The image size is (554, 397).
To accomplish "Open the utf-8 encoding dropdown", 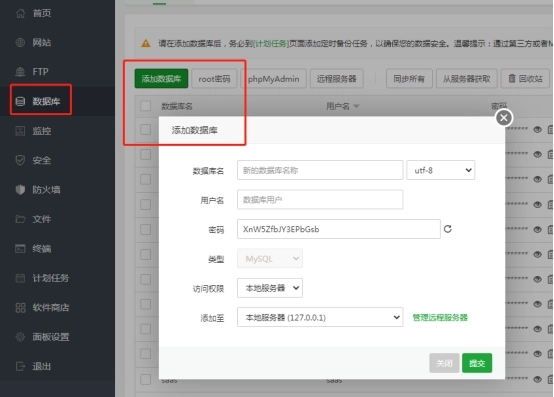I will point(441,170).
